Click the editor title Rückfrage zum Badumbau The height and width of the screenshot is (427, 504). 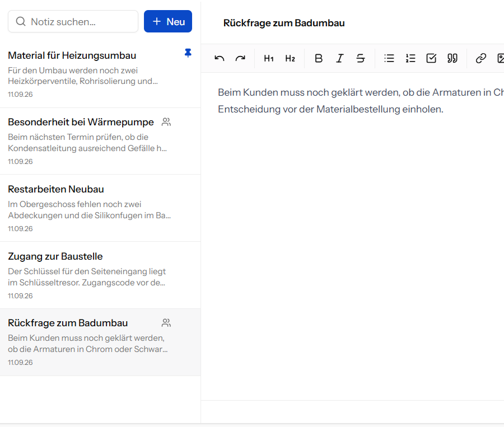click(x=284, y=23)
